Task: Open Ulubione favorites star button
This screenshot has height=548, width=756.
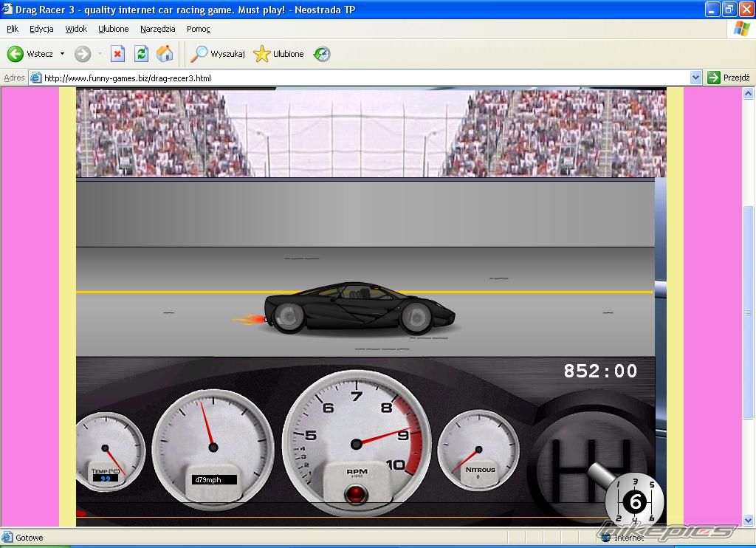Action: (278, 54)
